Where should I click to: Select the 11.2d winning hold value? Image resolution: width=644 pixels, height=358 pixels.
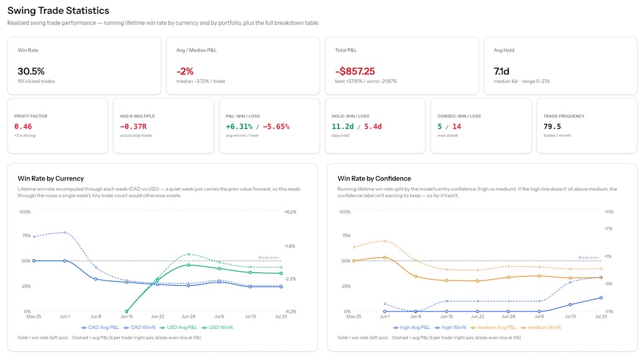pos(343,126)
